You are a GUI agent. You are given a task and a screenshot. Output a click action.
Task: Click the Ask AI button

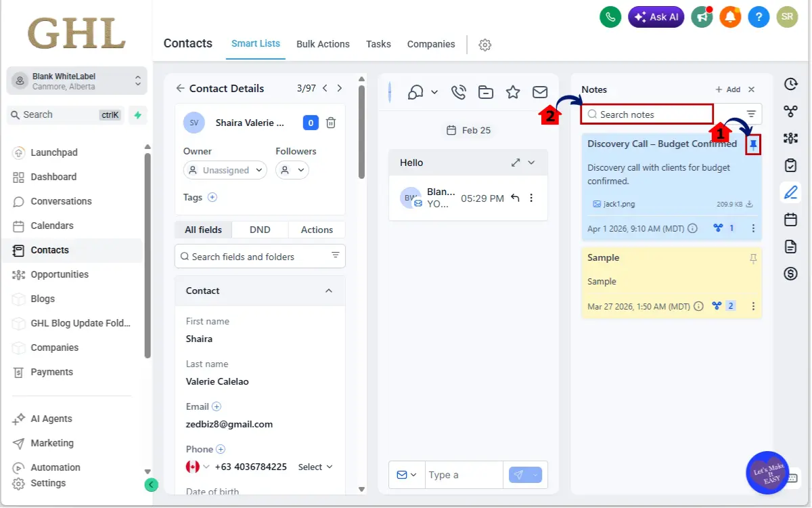(x=656, y=17)
